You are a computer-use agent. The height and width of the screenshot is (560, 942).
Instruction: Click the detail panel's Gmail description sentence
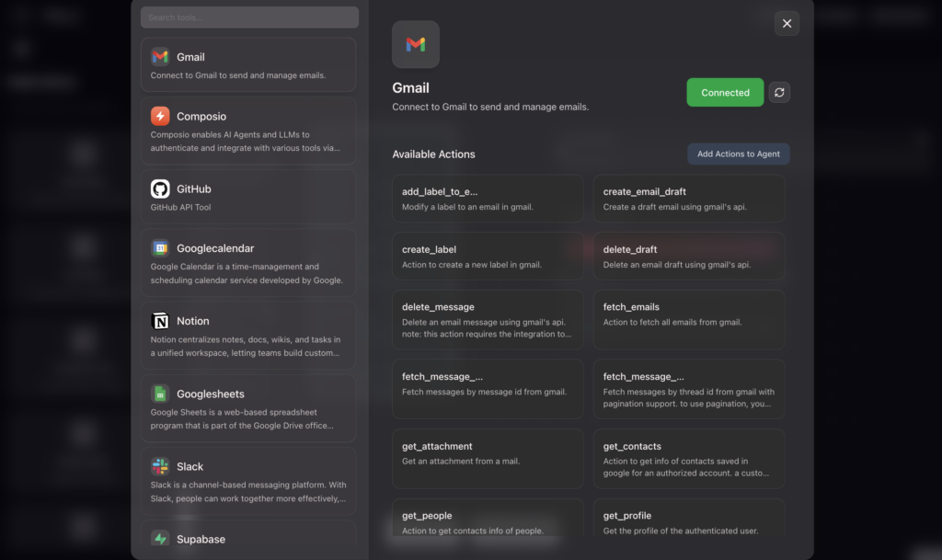(x=490, y=107)
